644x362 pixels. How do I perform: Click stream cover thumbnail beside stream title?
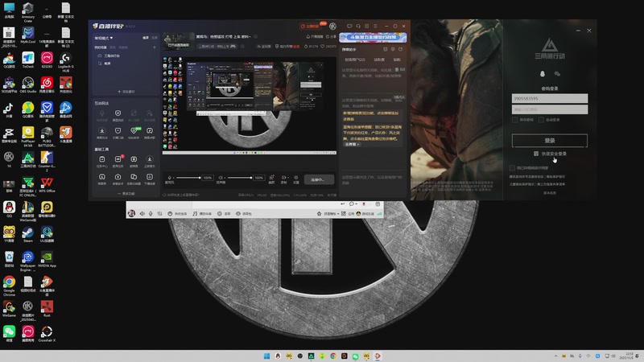point(178,40)
